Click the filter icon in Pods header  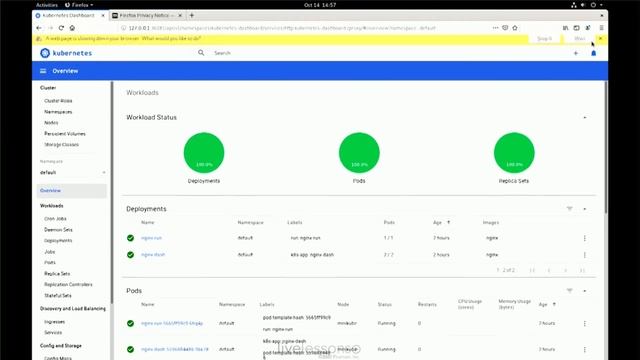tap(569, 291)
